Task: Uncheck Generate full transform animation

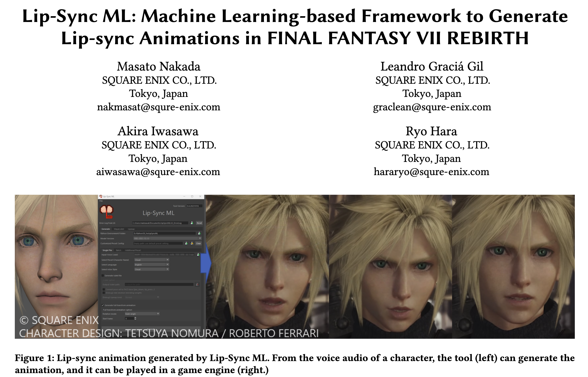Action: [103, 305]
